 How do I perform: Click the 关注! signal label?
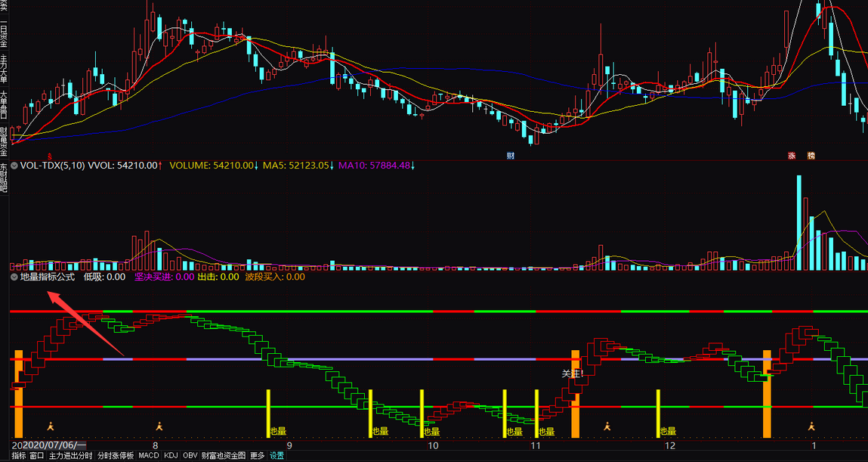pyautogui.click(x=573, y=374)
